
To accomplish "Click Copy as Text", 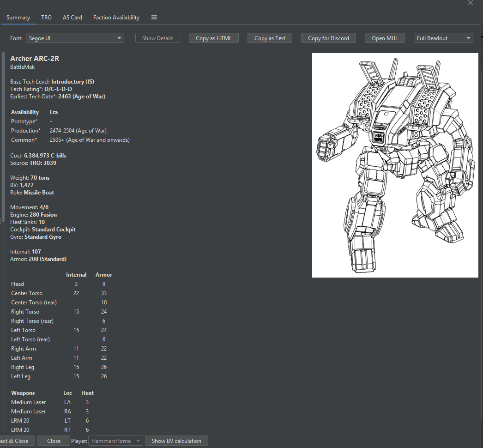I will coord(270,38).
